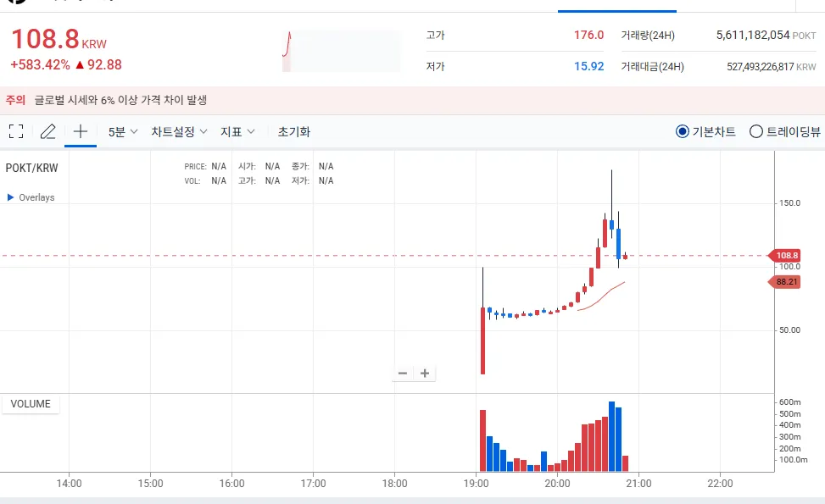Click the 거래대금(24H) value 527,493,226,817 KRW

[x=772, y=67]
